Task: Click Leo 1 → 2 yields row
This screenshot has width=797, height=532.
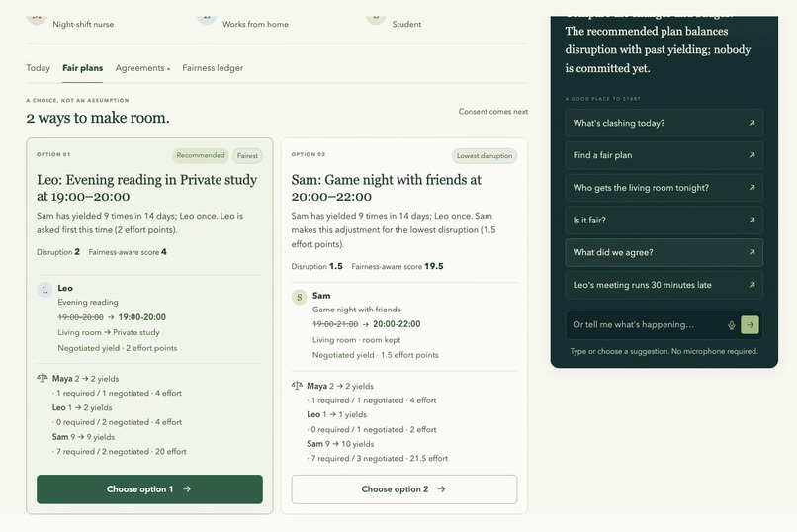Action: pyautogui.click(x=82, y=408)
